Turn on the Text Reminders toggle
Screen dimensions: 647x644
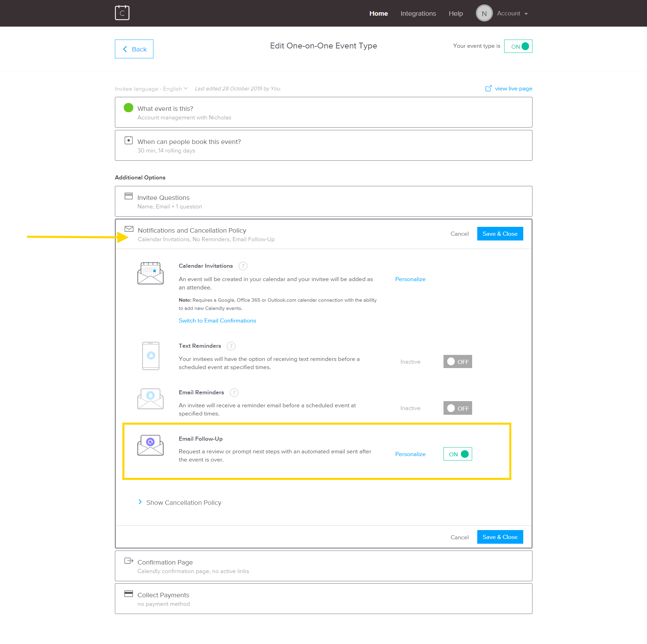pos(457,362)
